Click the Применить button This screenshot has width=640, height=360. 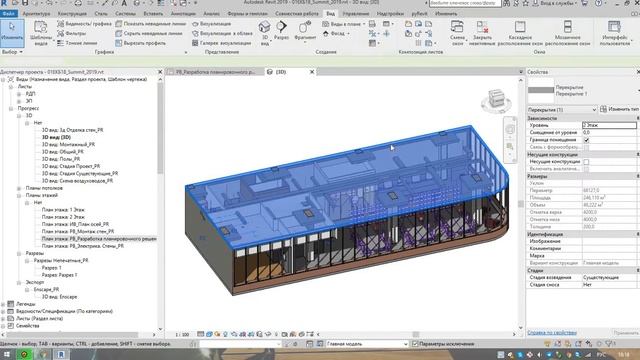(626, 333)
